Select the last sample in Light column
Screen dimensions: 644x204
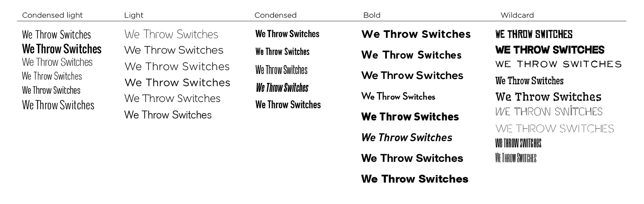(168, 115)
